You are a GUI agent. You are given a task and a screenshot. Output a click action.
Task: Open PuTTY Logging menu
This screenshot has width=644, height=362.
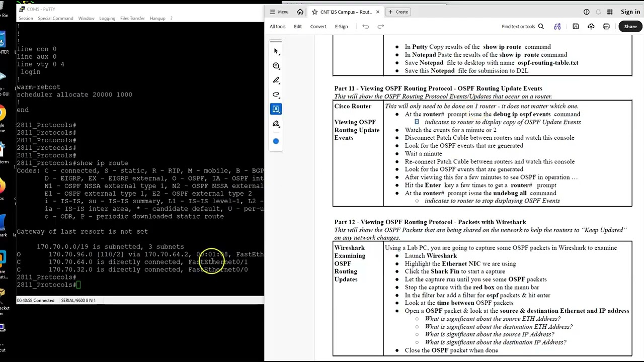(107, 19)
